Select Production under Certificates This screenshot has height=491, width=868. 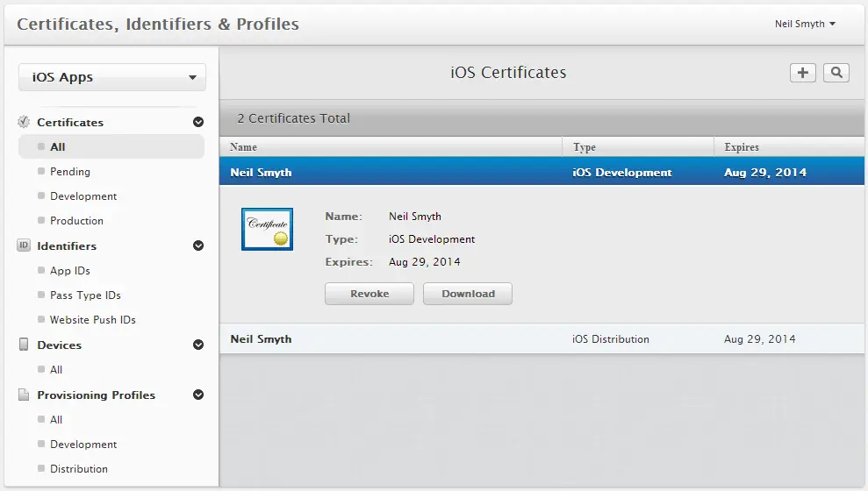pyautogui.click(x=76, y=221)
